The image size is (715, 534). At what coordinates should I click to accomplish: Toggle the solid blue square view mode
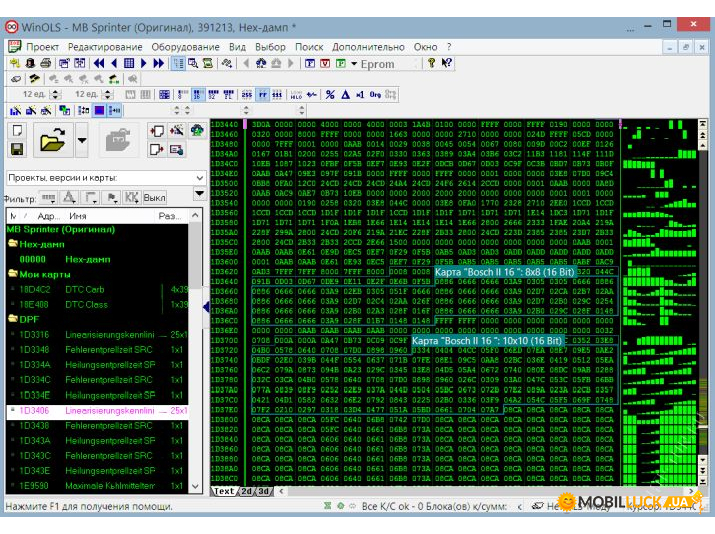click(x=99, y=110)
